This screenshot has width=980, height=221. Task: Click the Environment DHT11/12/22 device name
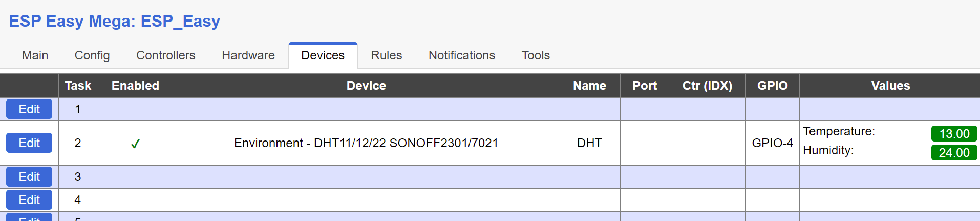(366, 143)
